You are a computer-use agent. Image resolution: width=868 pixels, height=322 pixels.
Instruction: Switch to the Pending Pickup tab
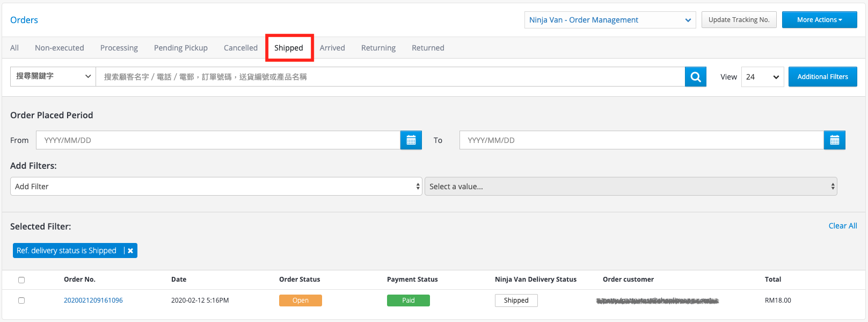tap(181, 48)
